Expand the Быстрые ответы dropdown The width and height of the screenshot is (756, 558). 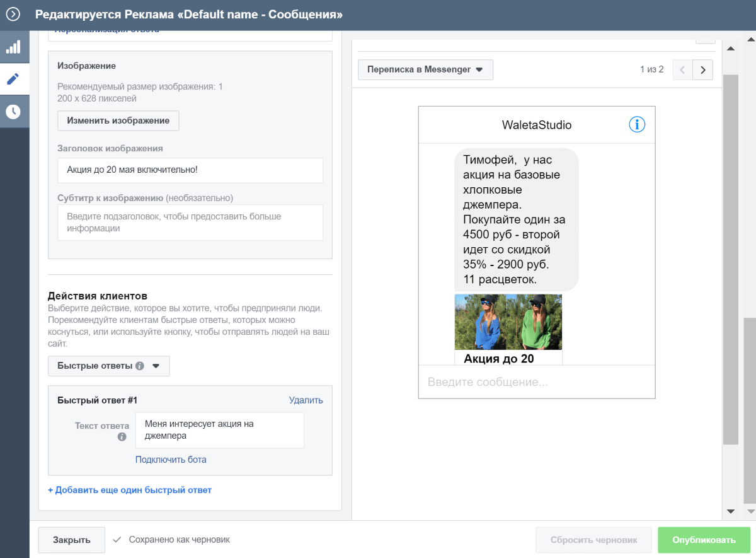(x=108, y=366)
